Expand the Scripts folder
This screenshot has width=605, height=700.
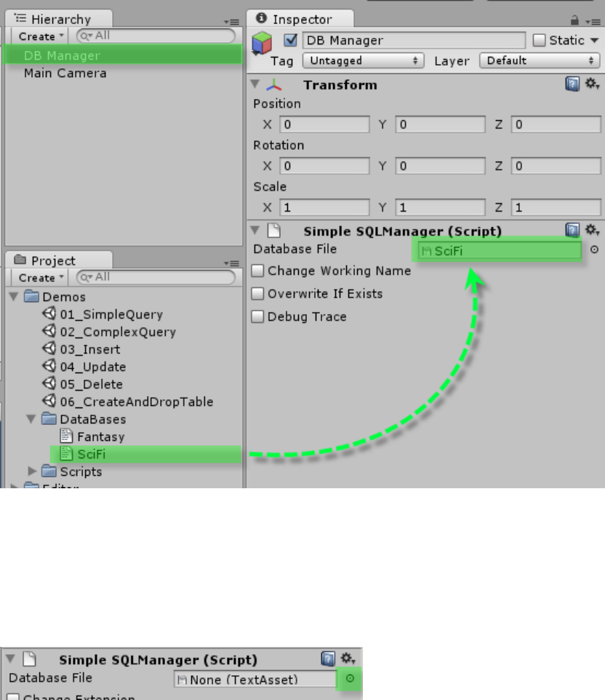(32, 471)
